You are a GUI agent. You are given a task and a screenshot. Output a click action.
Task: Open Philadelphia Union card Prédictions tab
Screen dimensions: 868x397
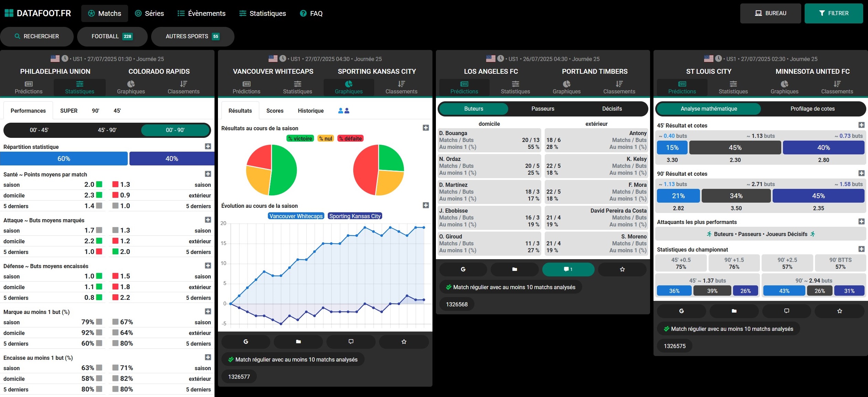pyautogui.click(x=29, y=87)
